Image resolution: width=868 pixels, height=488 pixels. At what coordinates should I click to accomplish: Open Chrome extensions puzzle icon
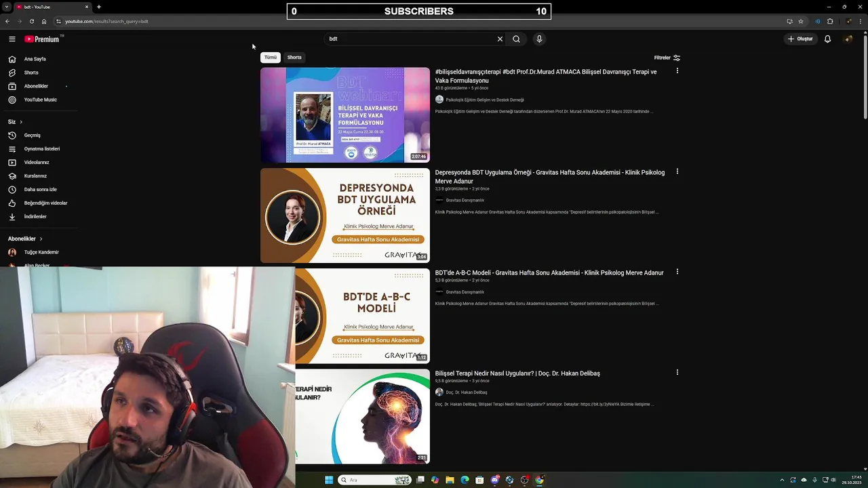click(830, 21)
